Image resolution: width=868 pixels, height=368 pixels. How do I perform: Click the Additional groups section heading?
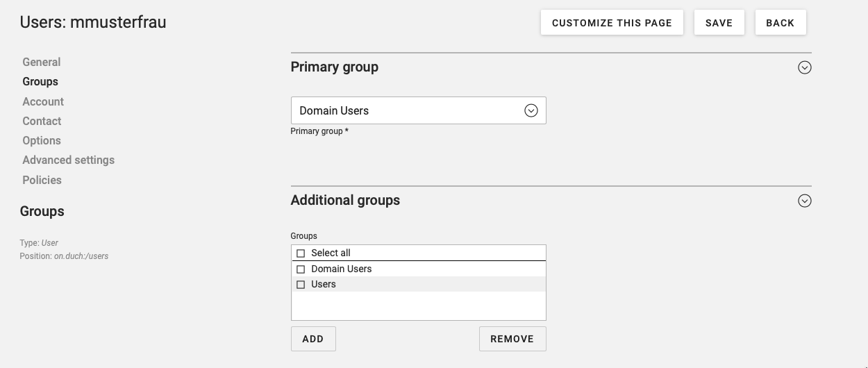345,201
